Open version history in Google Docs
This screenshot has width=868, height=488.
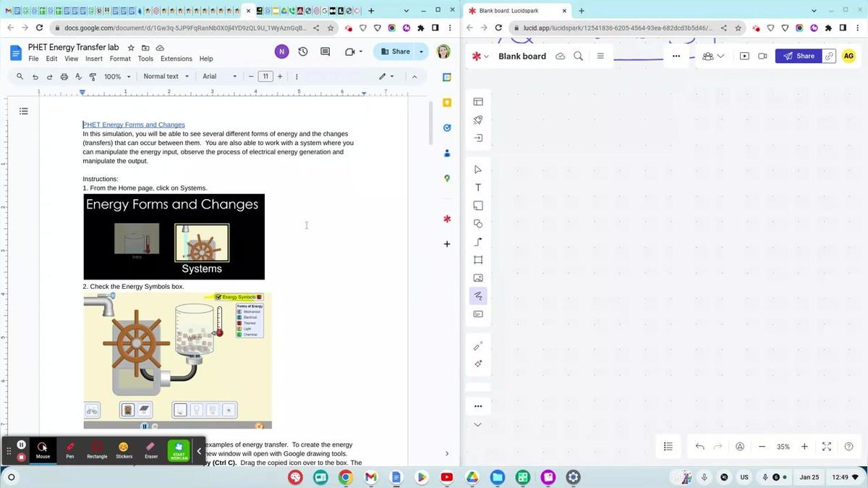[303, 51]
